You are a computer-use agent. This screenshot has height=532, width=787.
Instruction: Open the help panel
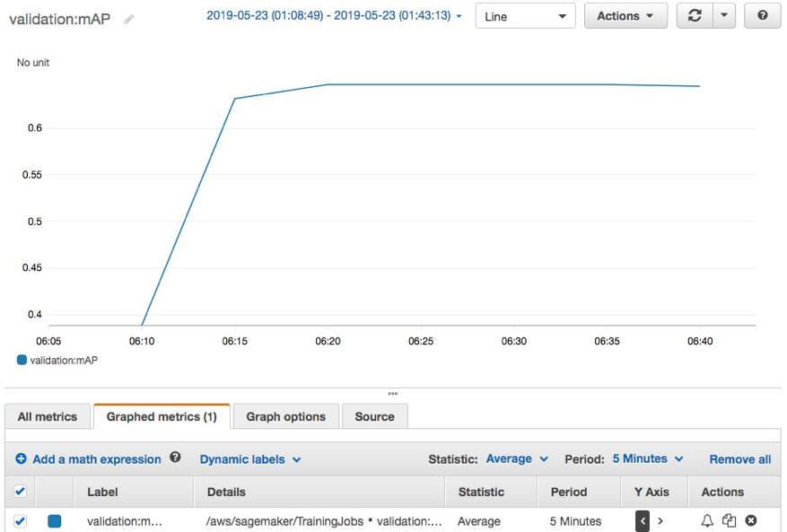tap(762, 15)
